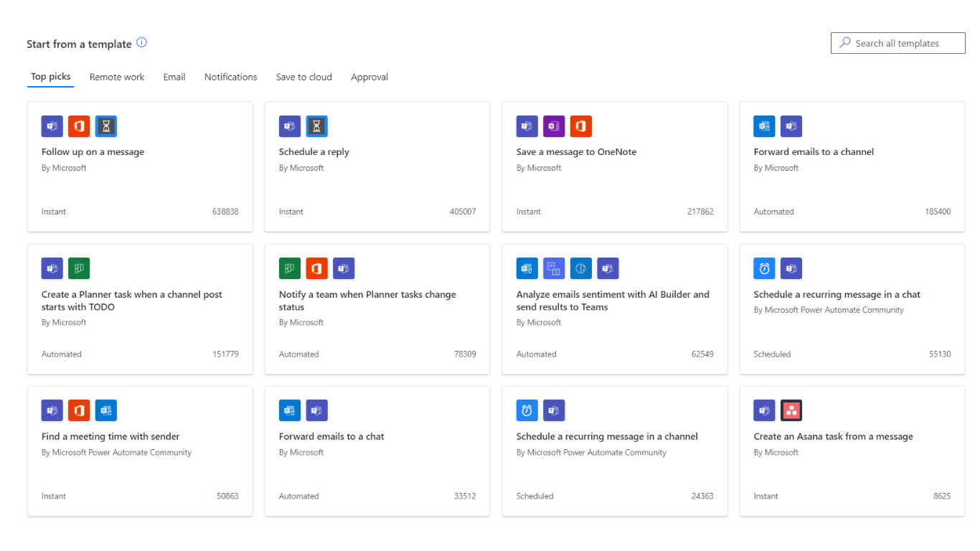Viewport: 980px width, 551px height.
Task: Click the Teams icon on Follow up on a message
Action: click(52, 126)
